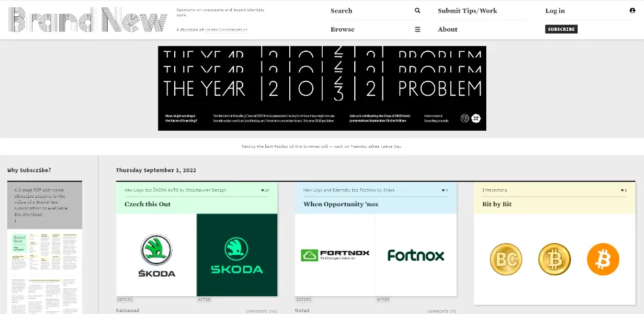Image resolution: width=644 pixels, height=314 pixels.
Task: Click the SUBSCRIBE button
Action: tap(561, 29)
